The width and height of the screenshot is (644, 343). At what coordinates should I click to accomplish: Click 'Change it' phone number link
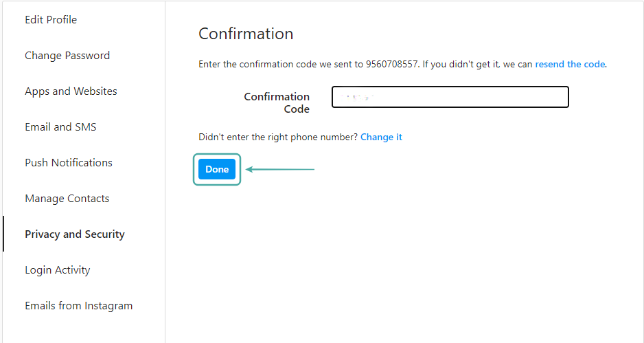[x=381, y=137]
